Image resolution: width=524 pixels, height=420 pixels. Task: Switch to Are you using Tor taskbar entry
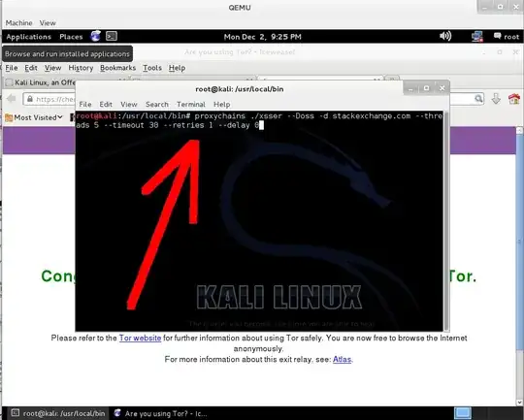tap(160, 413)
